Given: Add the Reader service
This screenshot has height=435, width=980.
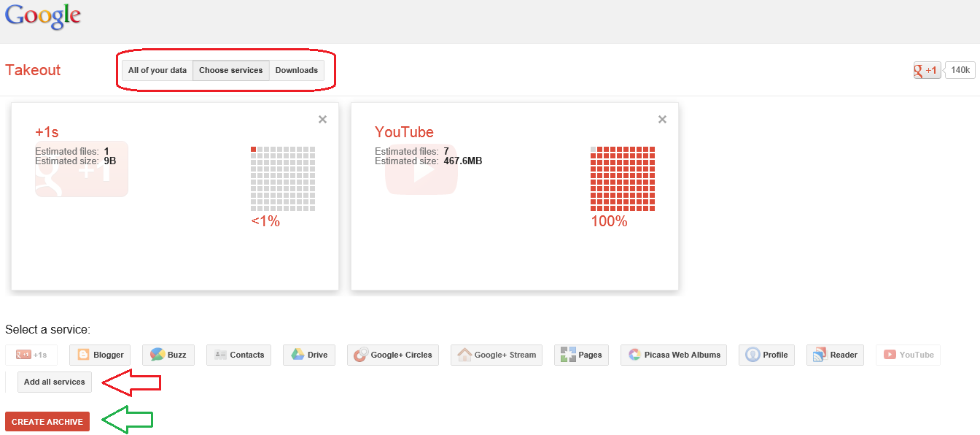Looking at the screenshot, I should pyautogui.click(x=835, y=355).
